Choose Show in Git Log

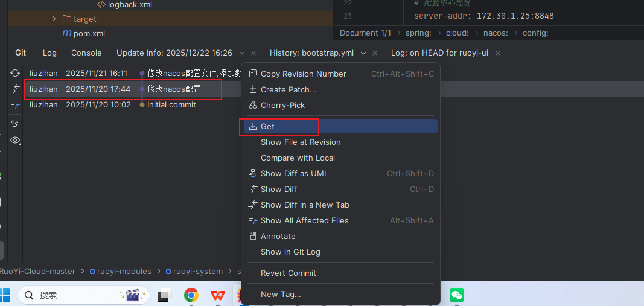340,252
